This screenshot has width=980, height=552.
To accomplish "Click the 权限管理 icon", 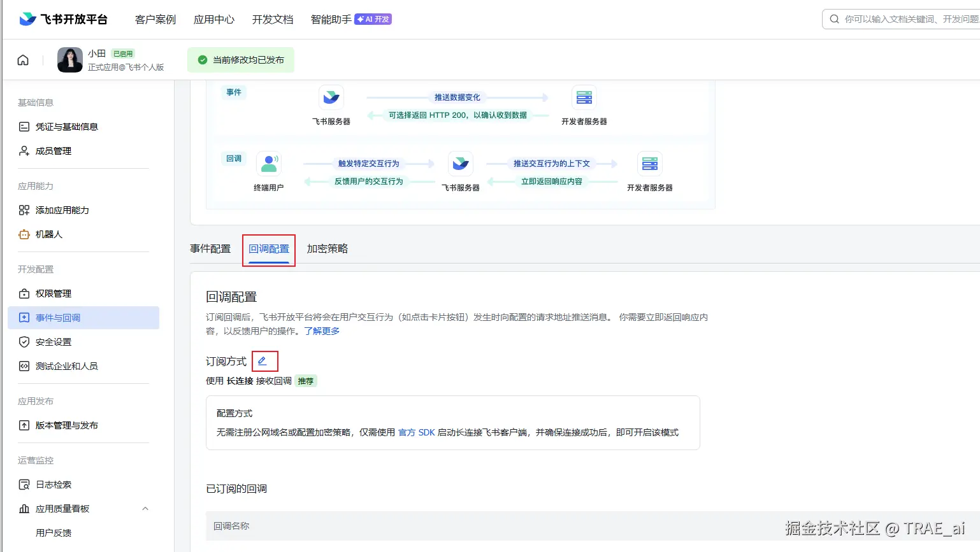I will (x=24, y=294).
